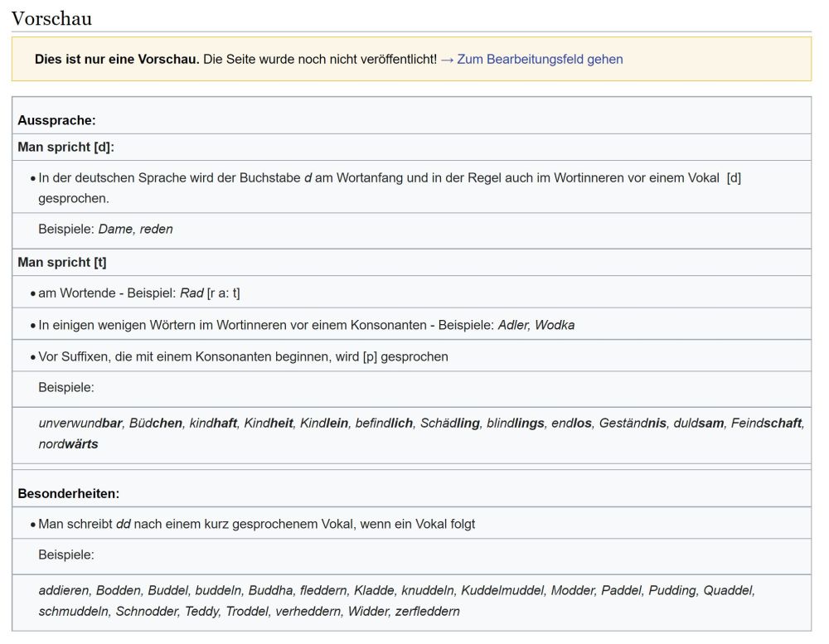Click the word 'addieren' in the dd list
Screen dimensions: 829x644
(x=64, y=590)
